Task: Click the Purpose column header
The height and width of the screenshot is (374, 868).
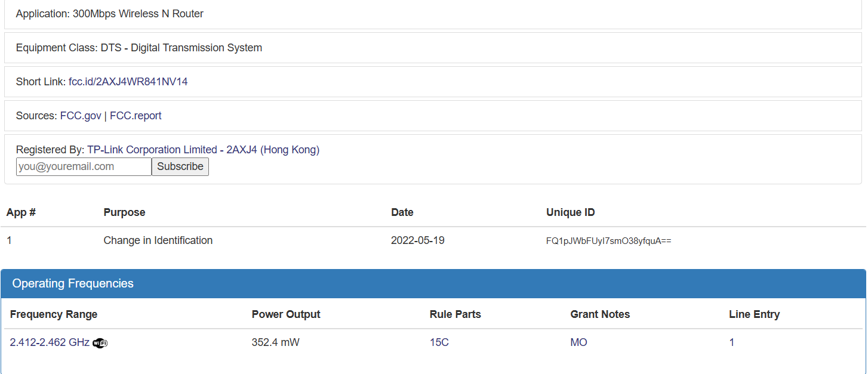Action: coord(124,212)
